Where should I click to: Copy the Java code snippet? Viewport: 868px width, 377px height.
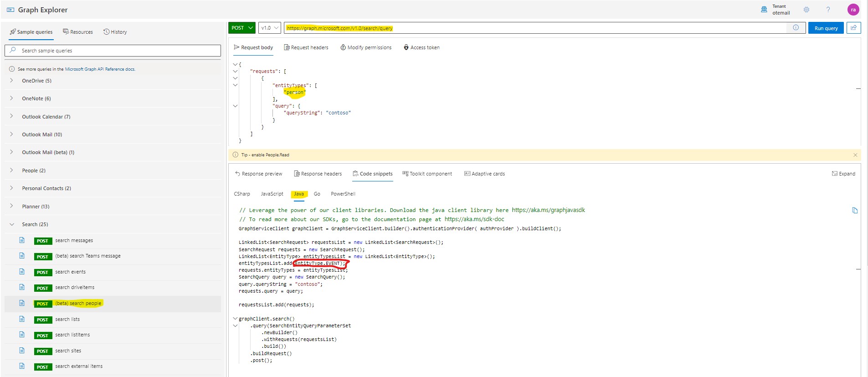pyautogui.click(x=855, y=210)
